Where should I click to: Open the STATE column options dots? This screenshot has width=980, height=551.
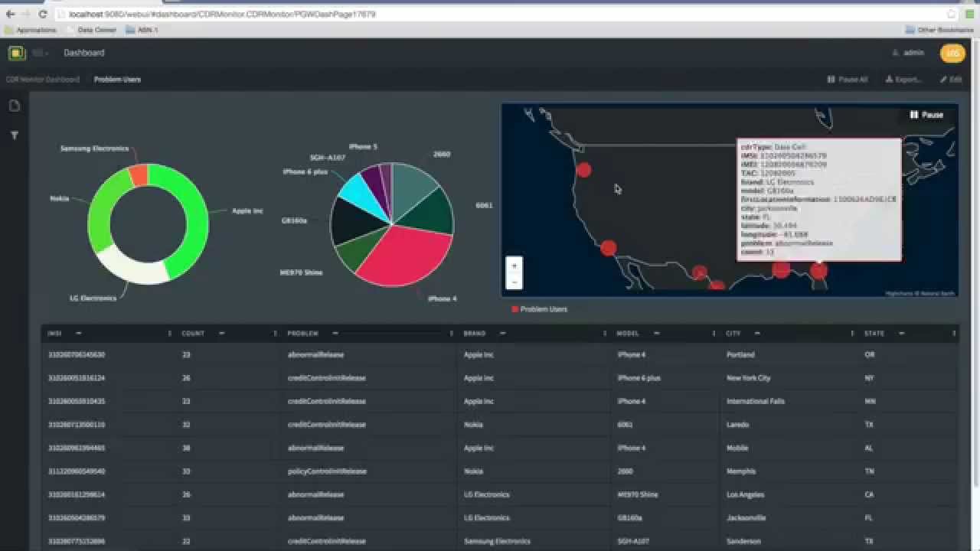pos(954,334)
